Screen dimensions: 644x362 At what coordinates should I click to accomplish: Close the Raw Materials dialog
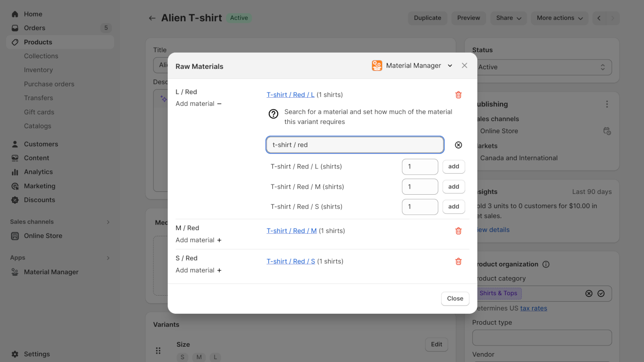pos(455,298)
